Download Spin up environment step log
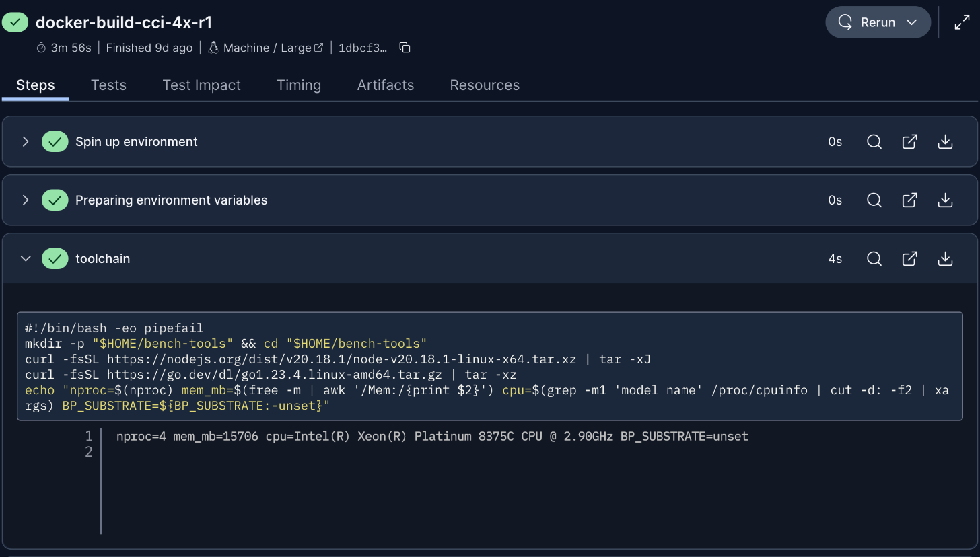Viewport: 980px width, 557px height. pos(946,142)
